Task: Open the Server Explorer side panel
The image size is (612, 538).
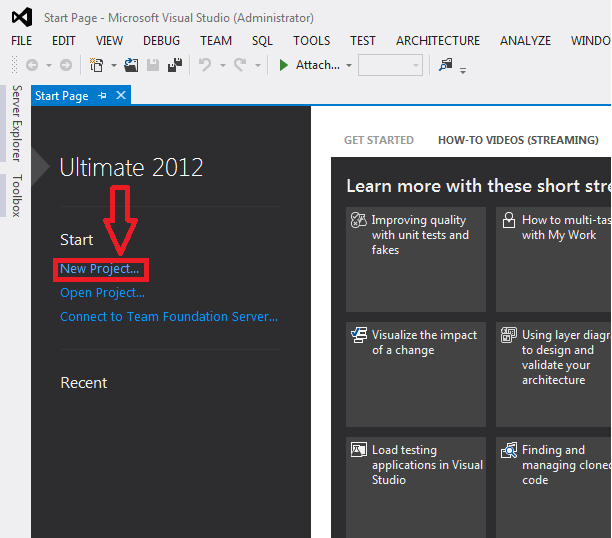Action: tap(16, 124)
